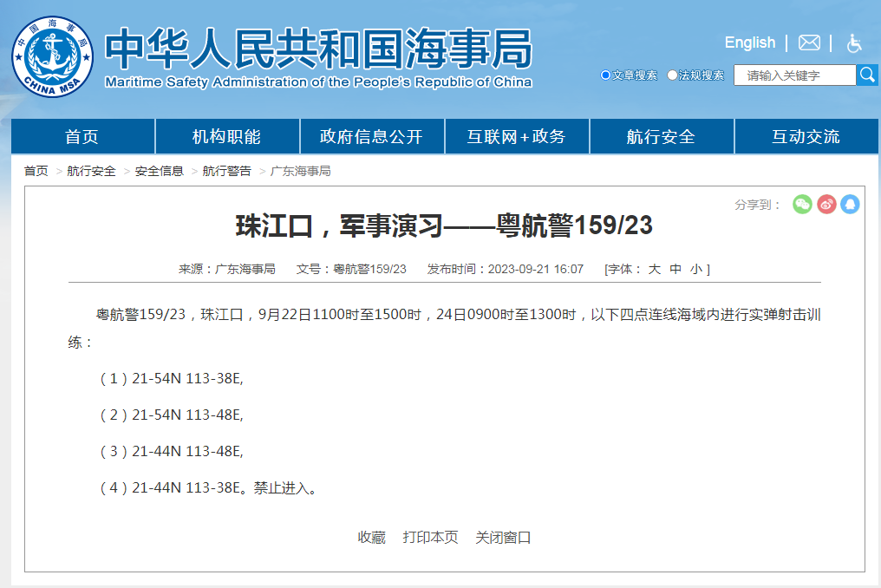Image resolution: width=881 pixels, height=588 pixels.
Task: Go to 广东海事局 in the breadcrumb
Action: 300,171
